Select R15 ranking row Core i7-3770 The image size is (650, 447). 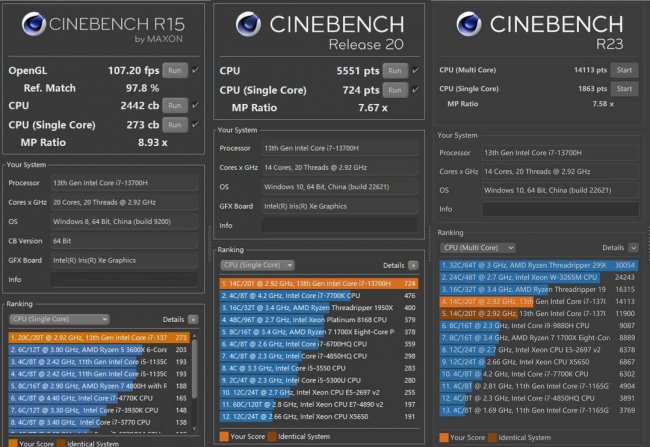pyautogui.click(x=99, y=422)
